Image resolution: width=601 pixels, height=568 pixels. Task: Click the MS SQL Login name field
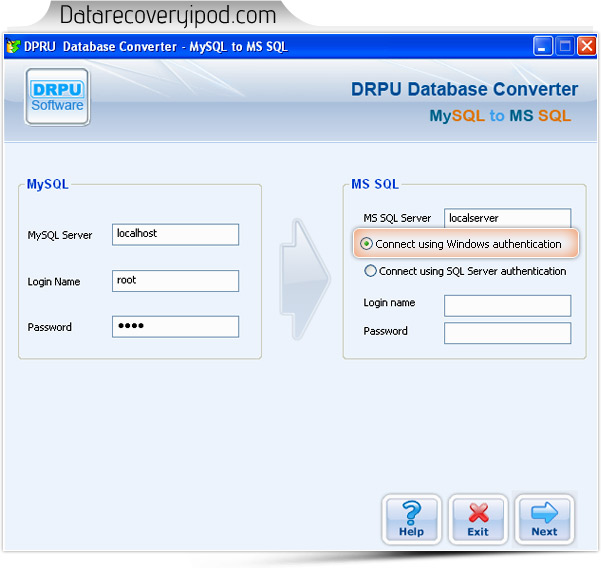tap(507, 306)
